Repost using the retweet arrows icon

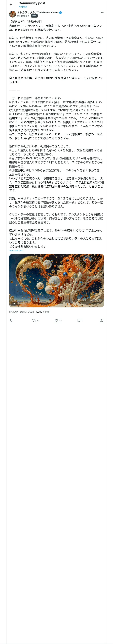[34, 320]
